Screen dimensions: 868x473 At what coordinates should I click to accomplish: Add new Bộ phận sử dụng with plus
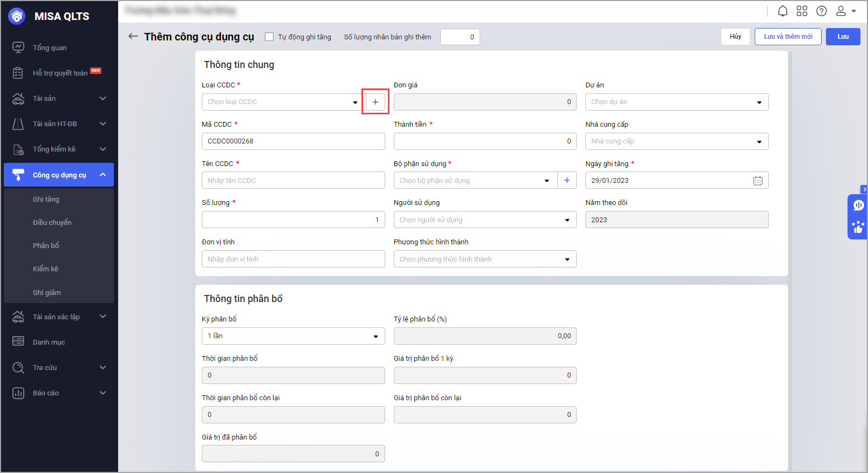coord(567,180)
